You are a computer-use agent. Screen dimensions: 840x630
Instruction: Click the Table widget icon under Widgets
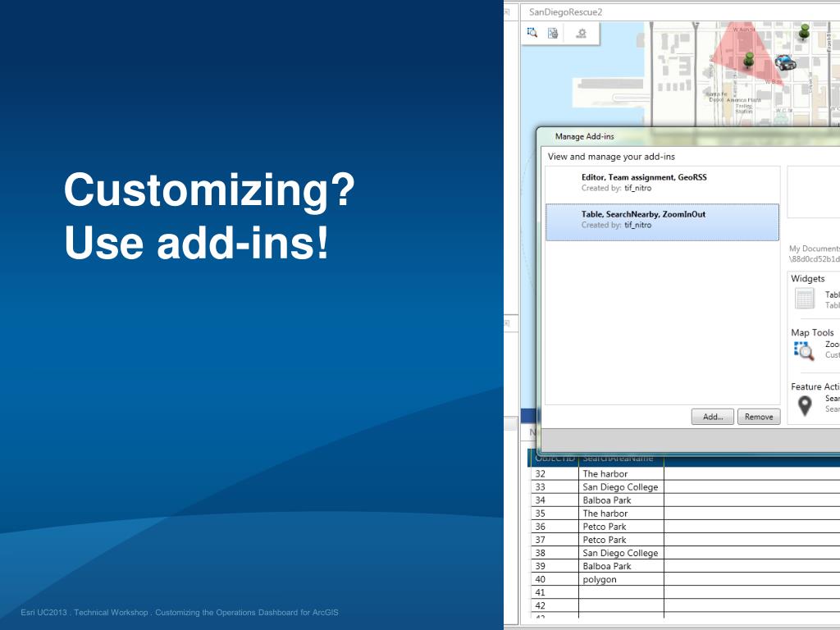tap(805, 299)
